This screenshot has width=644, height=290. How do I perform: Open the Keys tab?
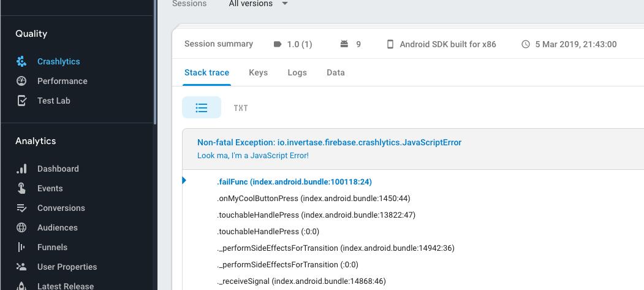point(259,73)
